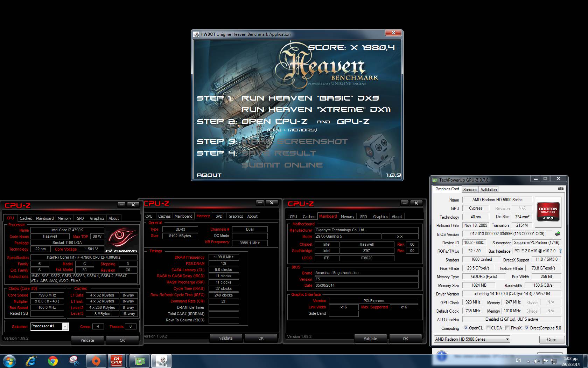Screen dimensions: 588x368
Task: Click Take Screenshot in Heaven step 3
Action: coord(295,142)
